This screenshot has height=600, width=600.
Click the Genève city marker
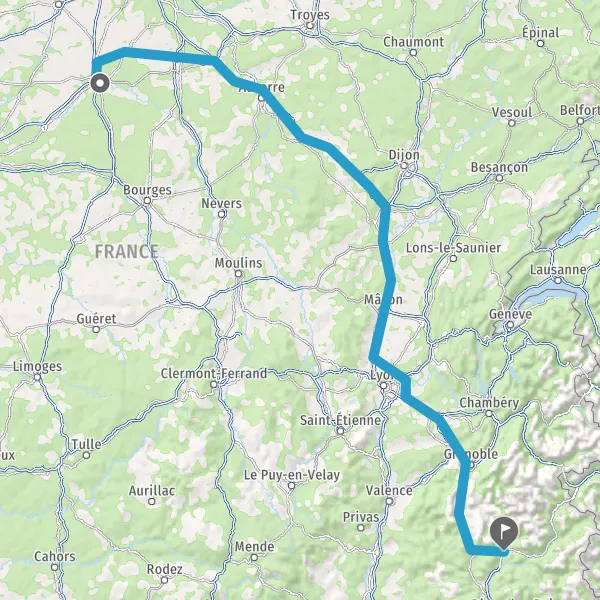click(510, 325)
